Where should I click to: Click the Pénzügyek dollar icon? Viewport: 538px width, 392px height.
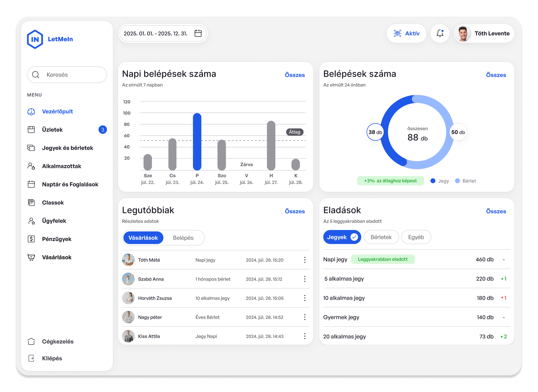coord(31,239)
